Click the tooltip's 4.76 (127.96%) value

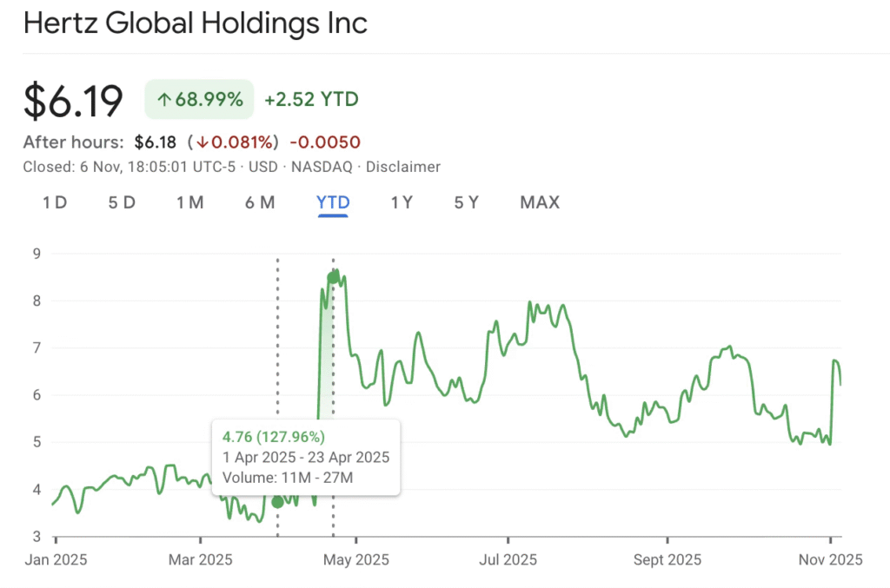[274, 436]
